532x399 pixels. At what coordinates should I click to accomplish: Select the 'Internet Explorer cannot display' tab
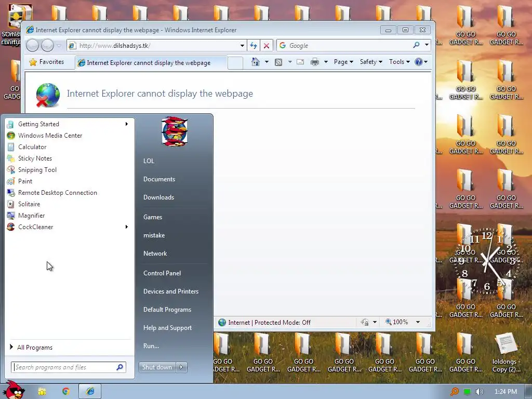tap(151, 63)
